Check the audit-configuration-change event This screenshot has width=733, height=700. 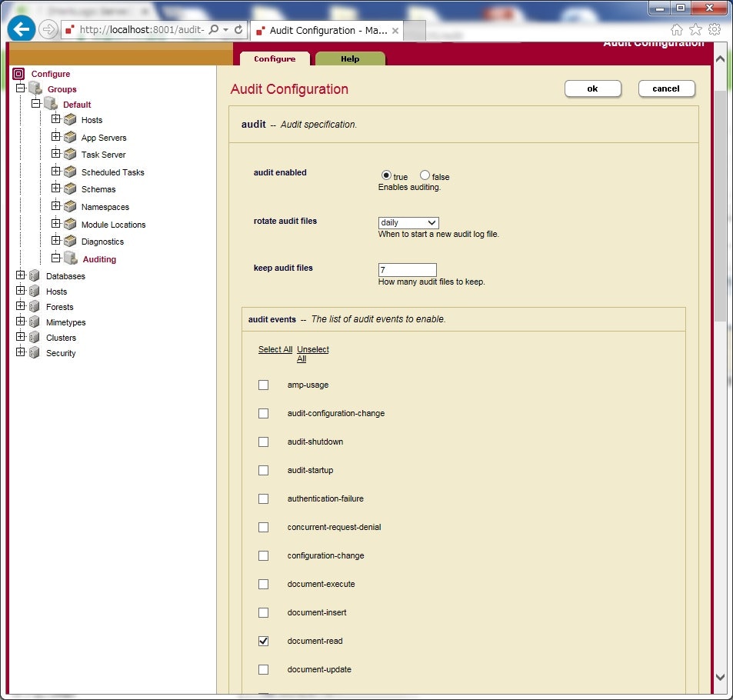(263, 413)
